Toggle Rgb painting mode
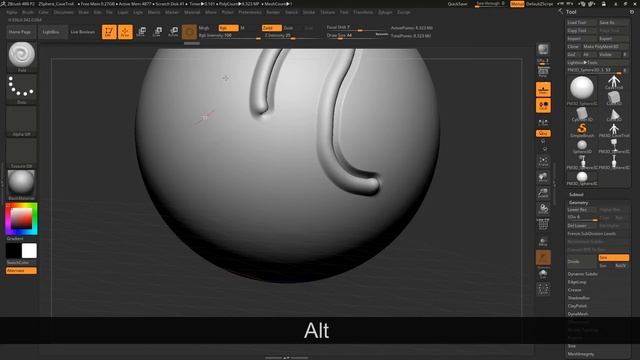 228,28
